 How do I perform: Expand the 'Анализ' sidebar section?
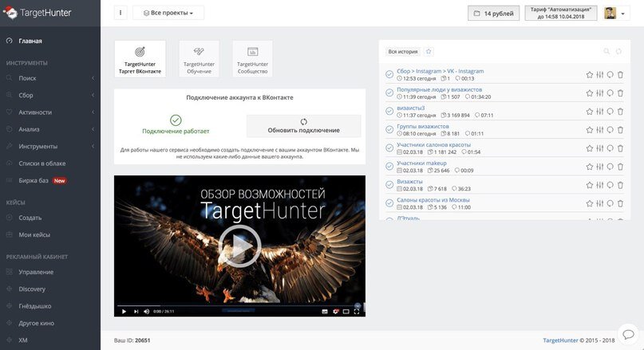(x=50, y=129)
